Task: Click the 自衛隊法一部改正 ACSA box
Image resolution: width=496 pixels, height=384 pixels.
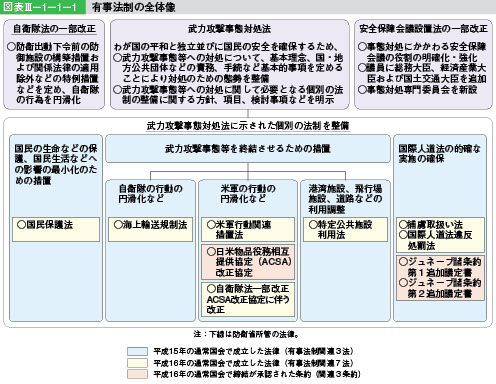Action: 248,299
